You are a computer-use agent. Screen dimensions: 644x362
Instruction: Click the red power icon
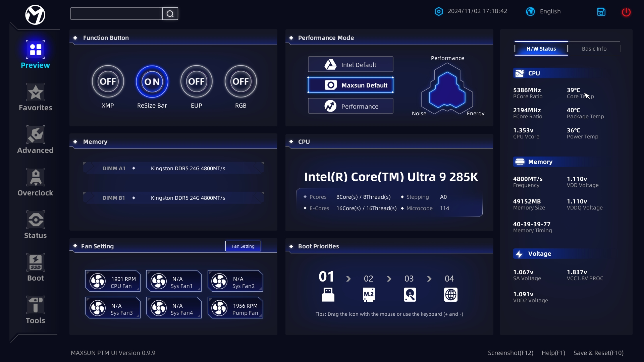point(626,12)
